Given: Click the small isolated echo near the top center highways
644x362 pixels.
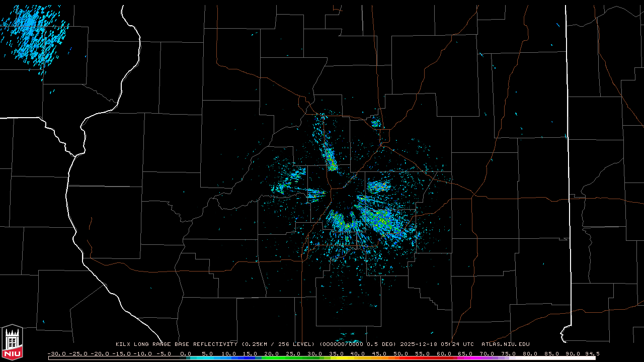Looking at the screenshot, I should tap(375, 122).
